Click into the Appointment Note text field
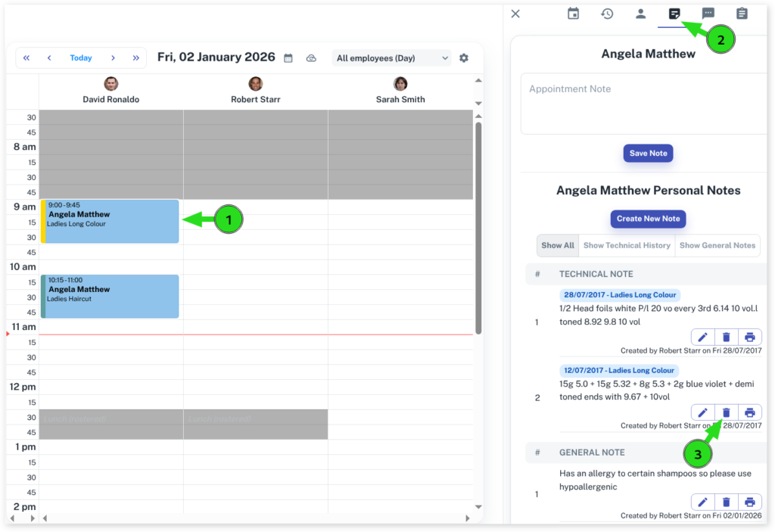The width and height of the screenshot is (775, 532). pyautogui.click(x=643, y=104)
